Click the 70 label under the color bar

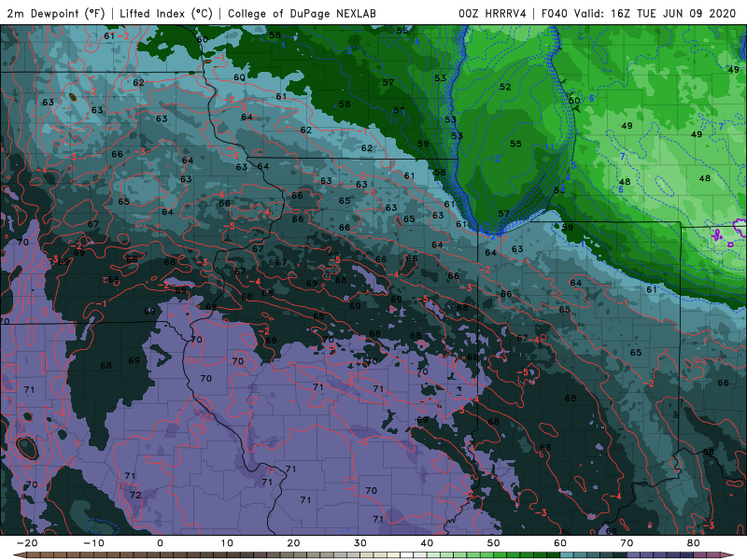(627, 543)
